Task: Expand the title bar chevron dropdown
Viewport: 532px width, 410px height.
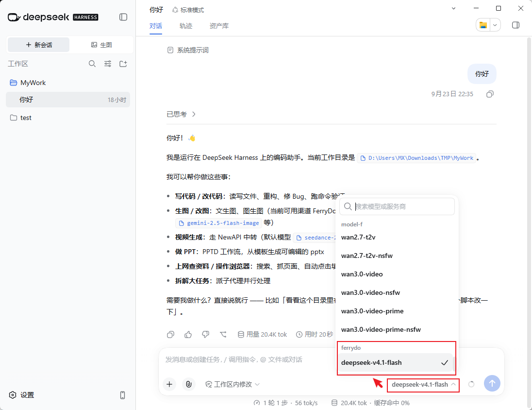Action: [x=453, y=8]
